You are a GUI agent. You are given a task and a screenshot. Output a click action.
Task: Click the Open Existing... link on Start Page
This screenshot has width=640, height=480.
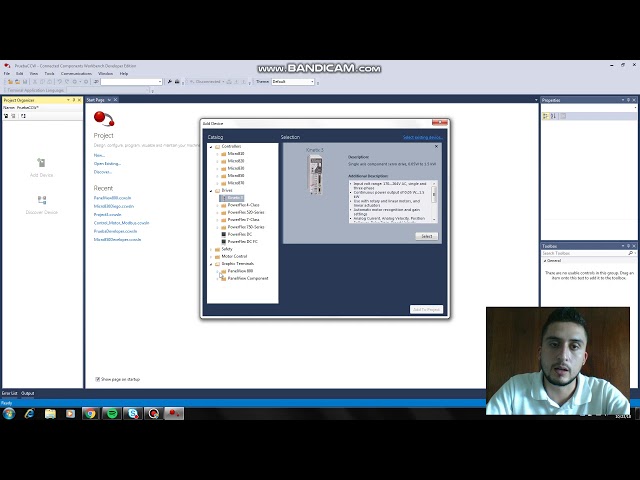pos(107,163)
